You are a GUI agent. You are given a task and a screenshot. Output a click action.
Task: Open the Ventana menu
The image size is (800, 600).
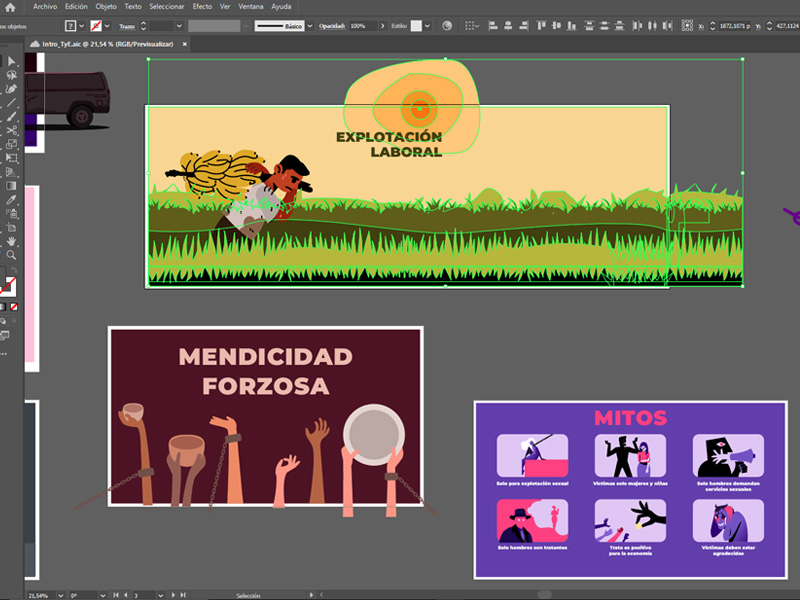click(x=251, y=7)
